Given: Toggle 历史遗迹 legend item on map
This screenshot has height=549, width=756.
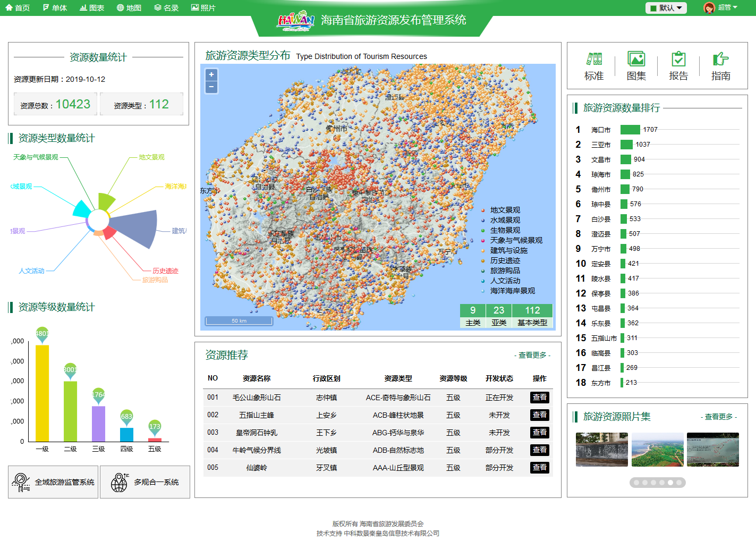Looking at the screenshot, I should [x=505, y=261].
